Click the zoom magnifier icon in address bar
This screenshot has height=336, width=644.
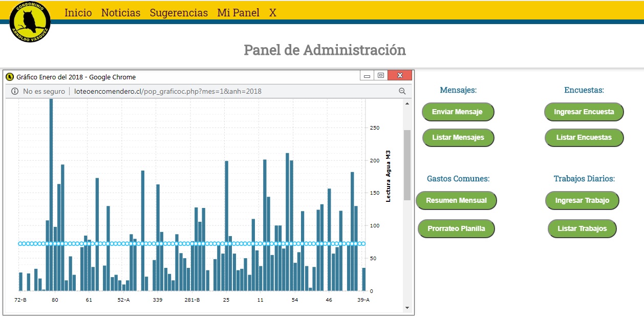(402, 91)
